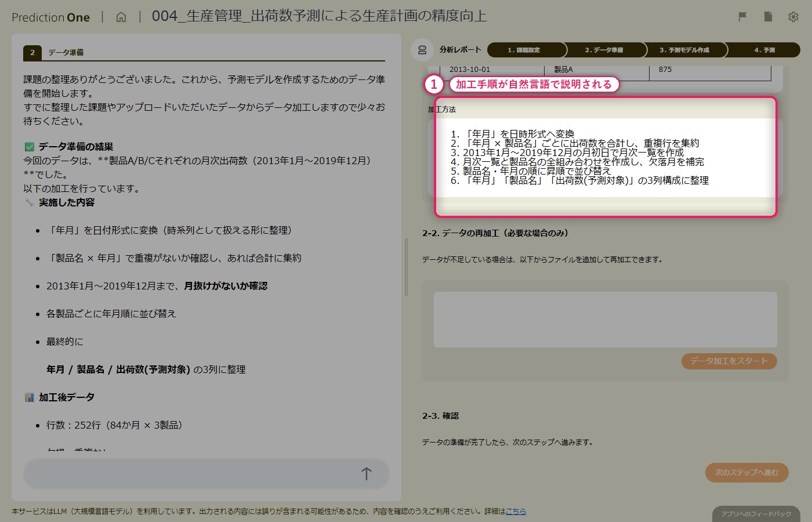The width and height of the screenshot is (812, 522).
Task: Click table cell 875
Action: coord(665,70)
